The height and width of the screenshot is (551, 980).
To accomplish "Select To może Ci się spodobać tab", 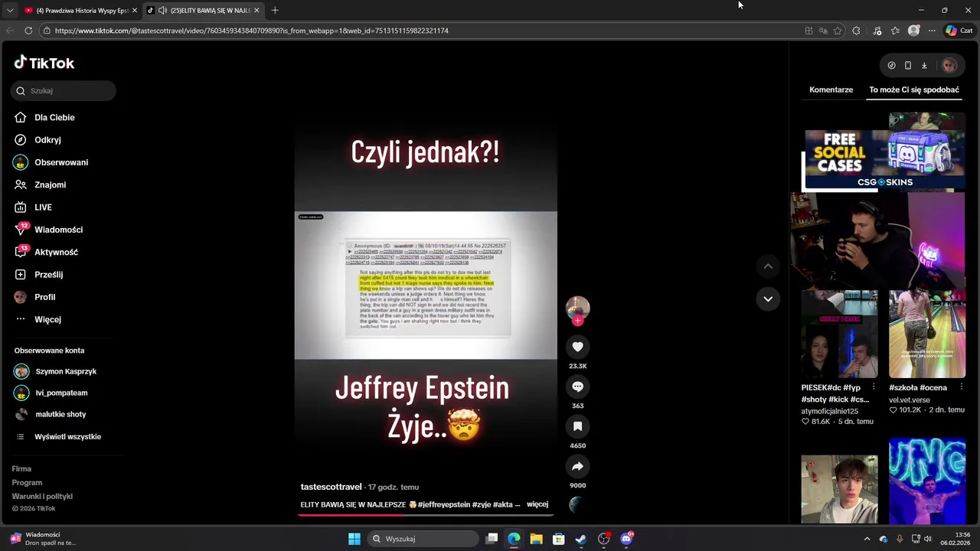I will tap(914, 90).
